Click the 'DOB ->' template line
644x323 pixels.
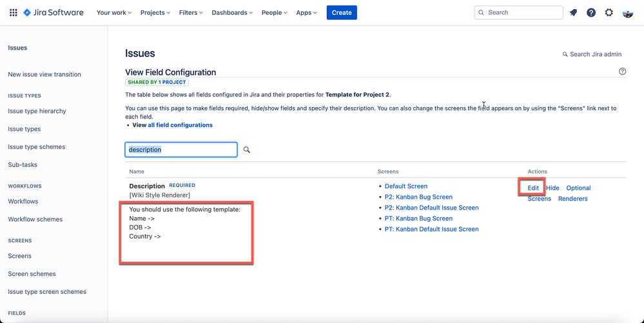click(x=141, y=227)
